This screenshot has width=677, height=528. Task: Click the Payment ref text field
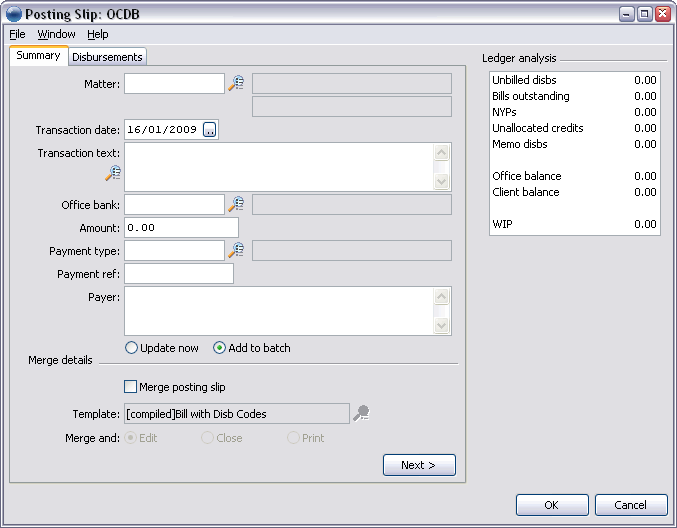(179, 274)
